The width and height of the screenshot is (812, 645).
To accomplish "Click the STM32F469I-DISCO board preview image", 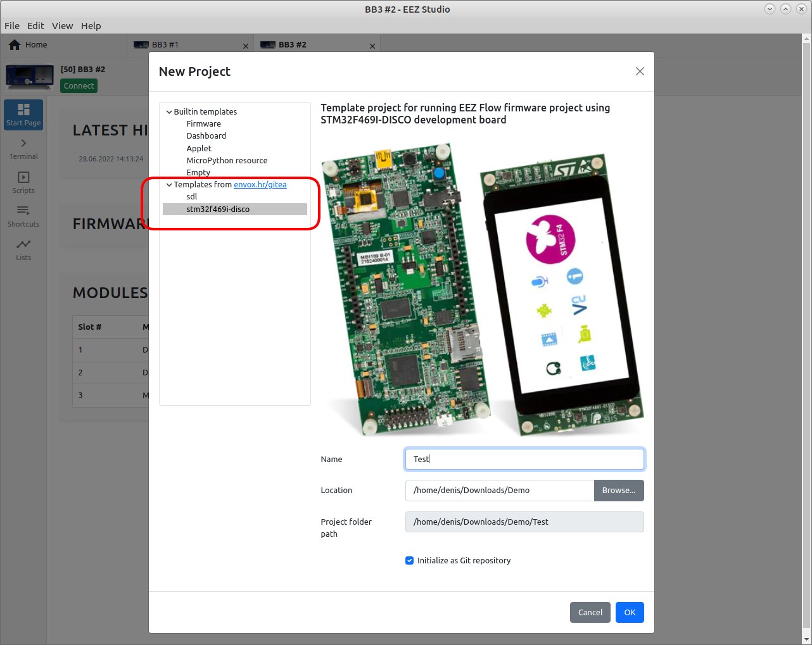I will click(483, 289).
